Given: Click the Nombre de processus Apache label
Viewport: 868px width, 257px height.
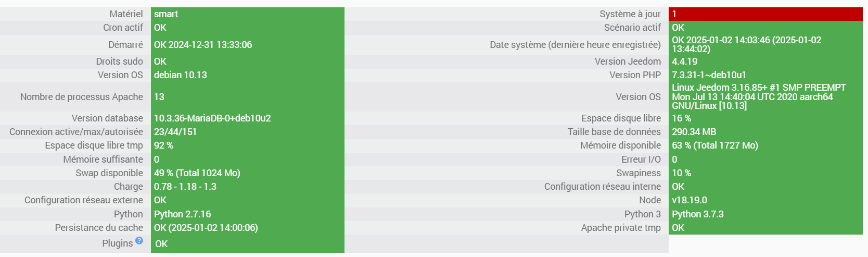Looking at the screenshot, I should click(82, 97).
